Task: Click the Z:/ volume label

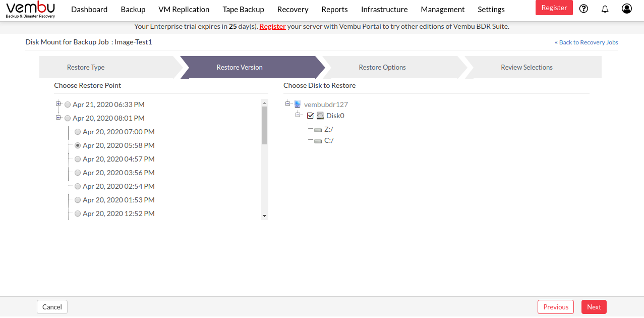Action: click(x=329, y=129)
